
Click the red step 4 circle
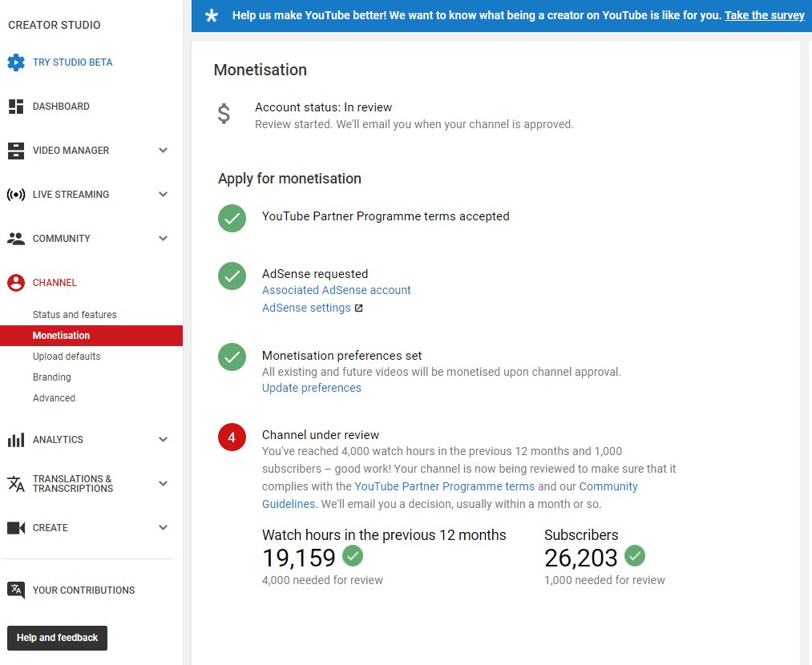click(x=232, y=437)
